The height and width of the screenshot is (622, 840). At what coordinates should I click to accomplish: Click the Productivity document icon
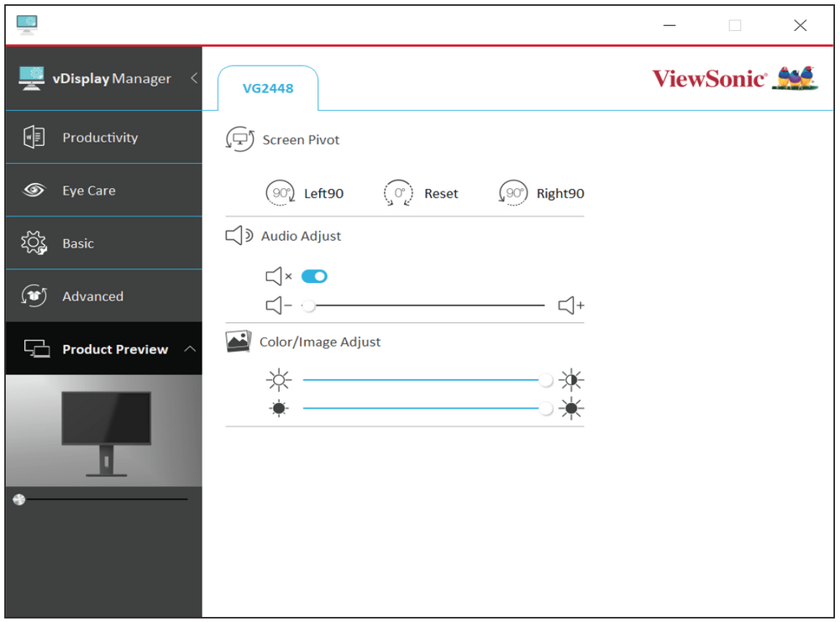(x=34, y=137)
